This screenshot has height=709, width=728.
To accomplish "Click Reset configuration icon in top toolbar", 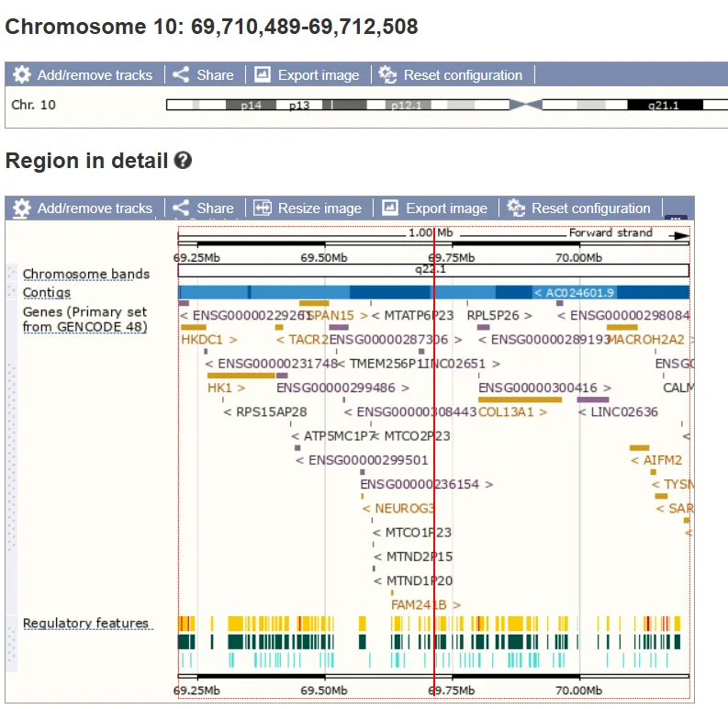I will point(387,74).
